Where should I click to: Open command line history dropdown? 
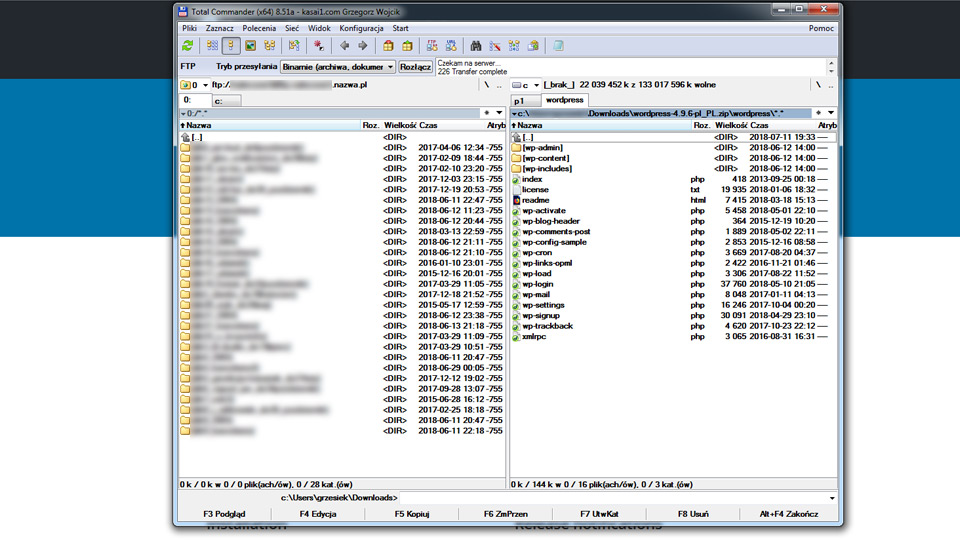click(832, 498)
